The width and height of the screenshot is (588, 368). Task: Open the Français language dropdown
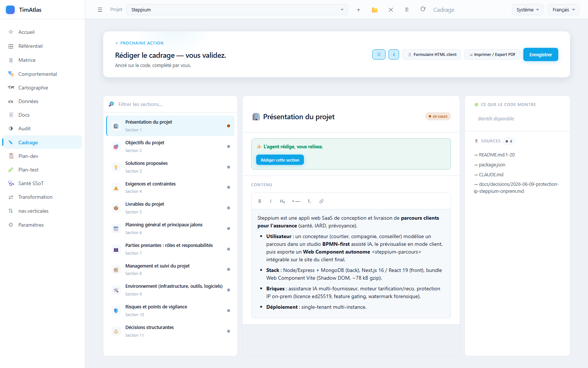tap(563, 10)
